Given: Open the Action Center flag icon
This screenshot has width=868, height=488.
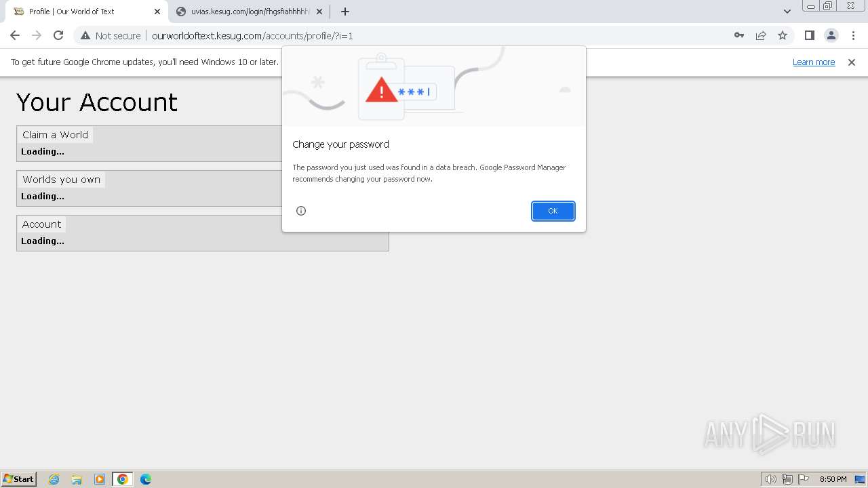Looking at the screenshot, I should pos(804,479).
